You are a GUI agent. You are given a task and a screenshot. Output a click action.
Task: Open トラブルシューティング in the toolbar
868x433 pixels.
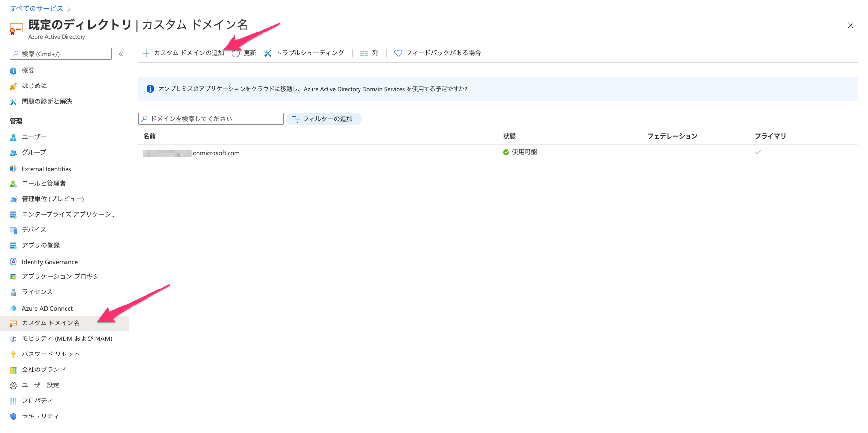tap(304, 53)
